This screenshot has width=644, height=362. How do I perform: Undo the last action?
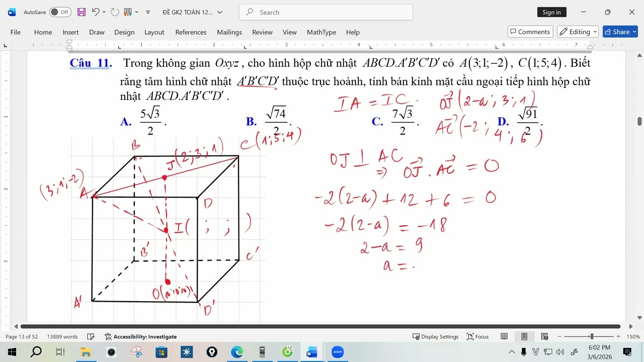96,12
